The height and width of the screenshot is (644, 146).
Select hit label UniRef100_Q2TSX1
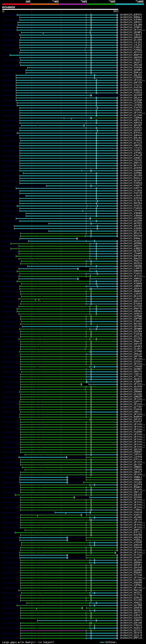[x=131, y=630]
